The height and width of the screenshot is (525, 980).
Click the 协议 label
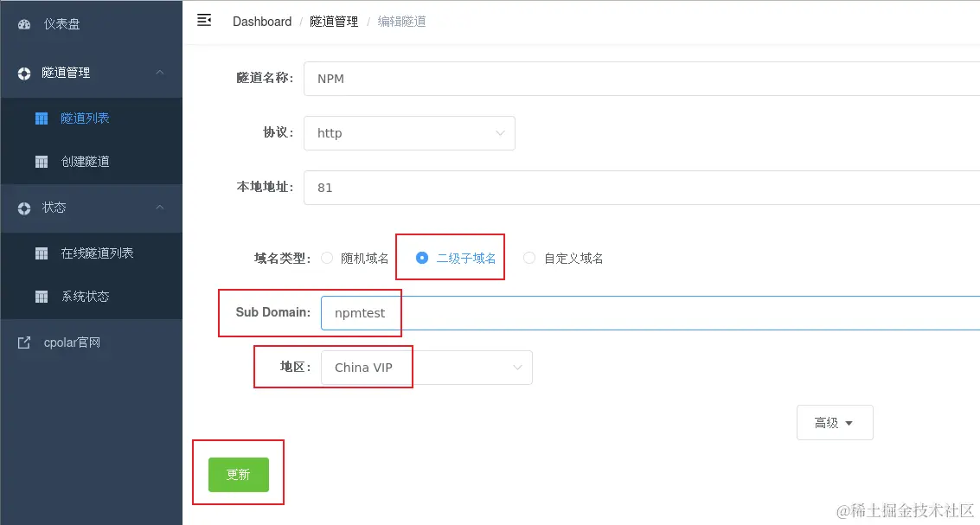pos(279,132)
